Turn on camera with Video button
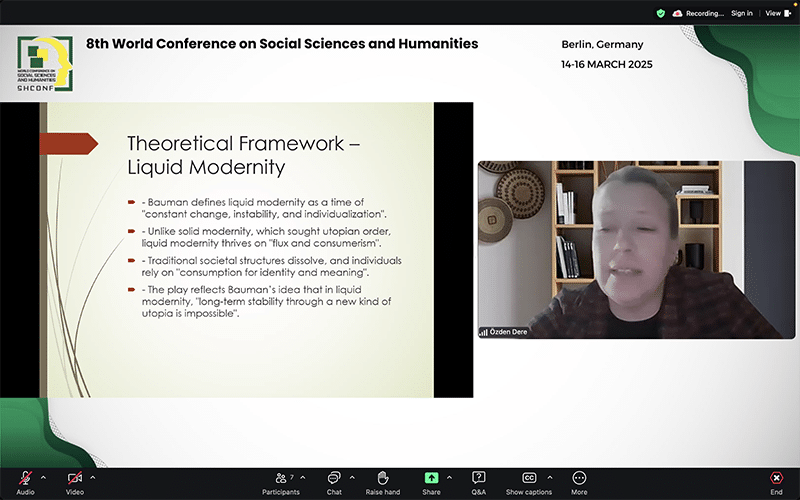Viewport: 800px width, 500px height. [x=75, y=479]
